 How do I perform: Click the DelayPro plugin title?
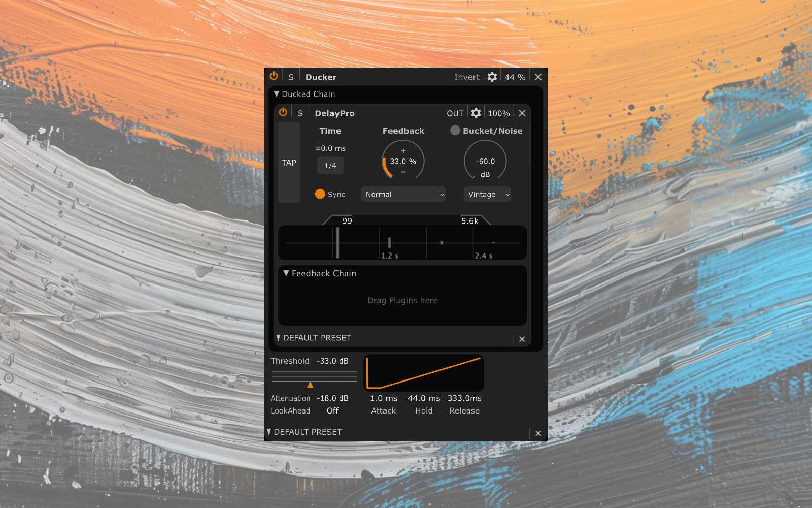(x=334, y=113)
